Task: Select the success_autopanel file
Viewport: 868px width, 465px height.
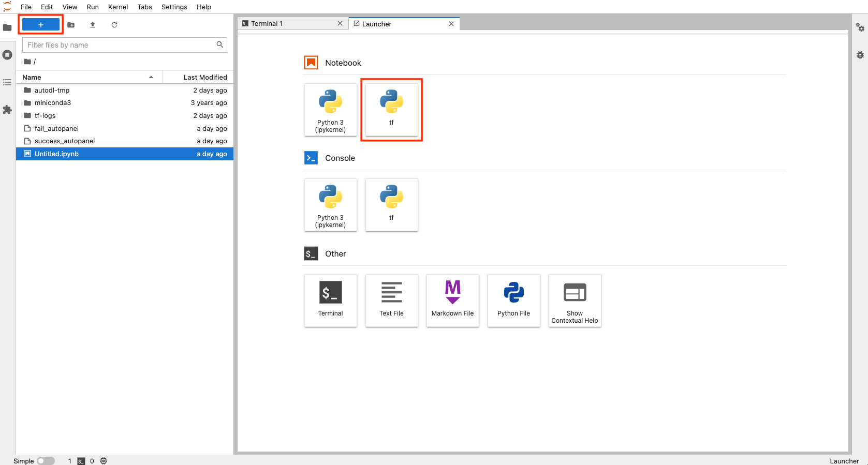Action: (125, 141)
